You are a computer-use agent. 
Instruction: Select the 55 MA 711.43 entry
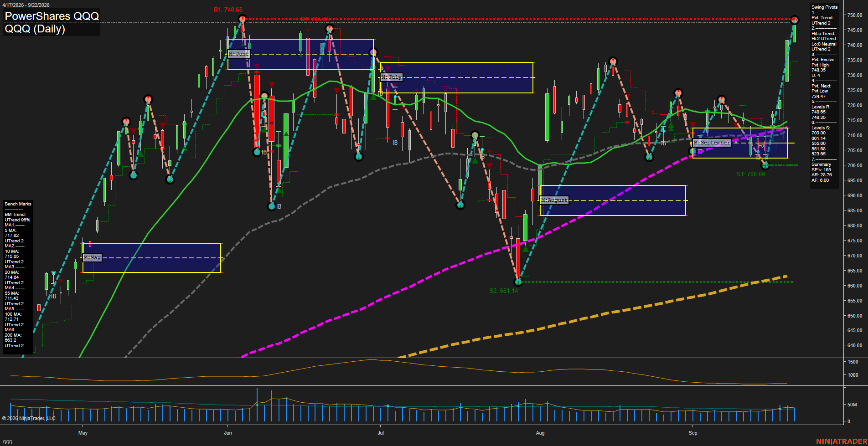click(x=12, y=296)
